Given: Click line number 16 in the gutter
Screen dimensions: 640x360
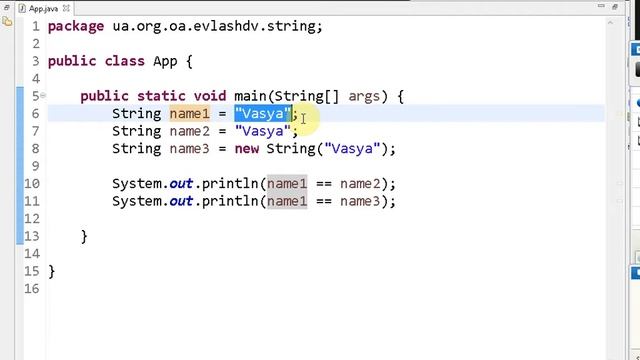Looking at the screenshot, I should (32, 289).
